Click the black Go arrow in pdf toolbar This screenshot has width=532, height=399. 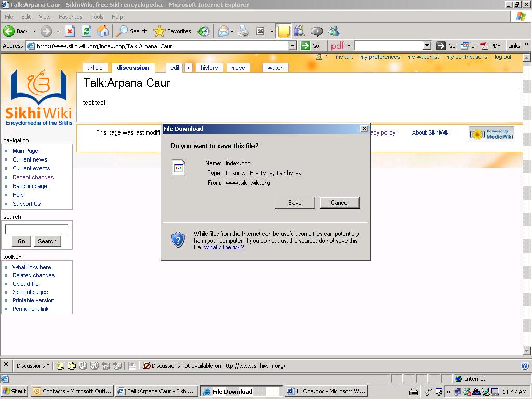coord(441,46)
